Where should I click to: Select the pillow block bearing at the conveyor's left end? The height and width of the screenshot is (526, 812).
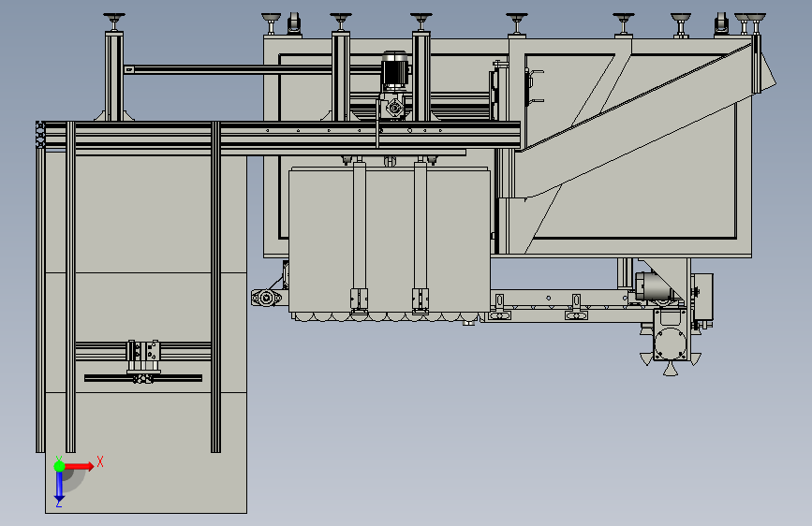tap(266, 299)
